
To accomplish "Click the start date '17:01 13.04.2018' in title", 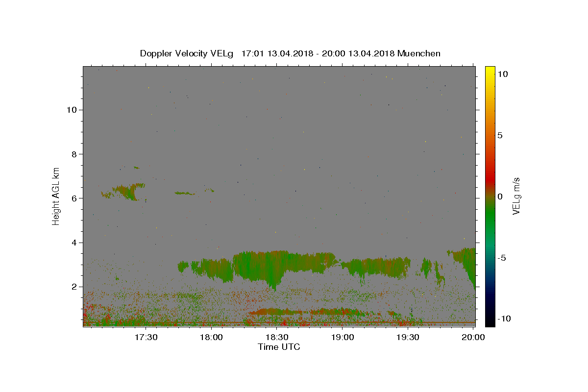I will click(x=277, y=53).
